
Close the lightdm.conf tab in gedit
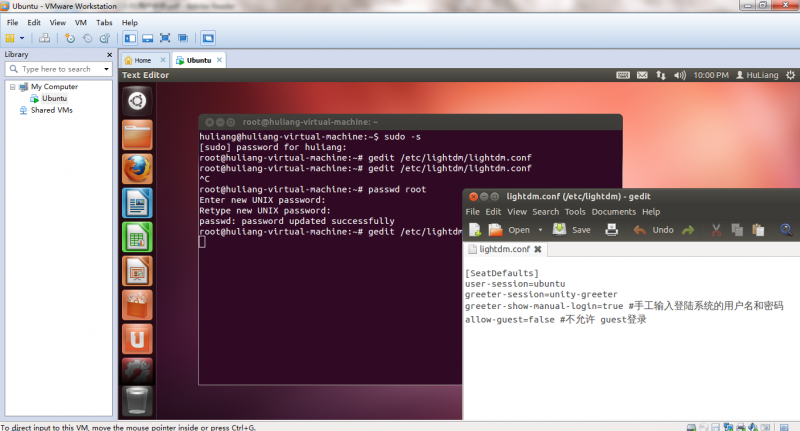[537, 249]
